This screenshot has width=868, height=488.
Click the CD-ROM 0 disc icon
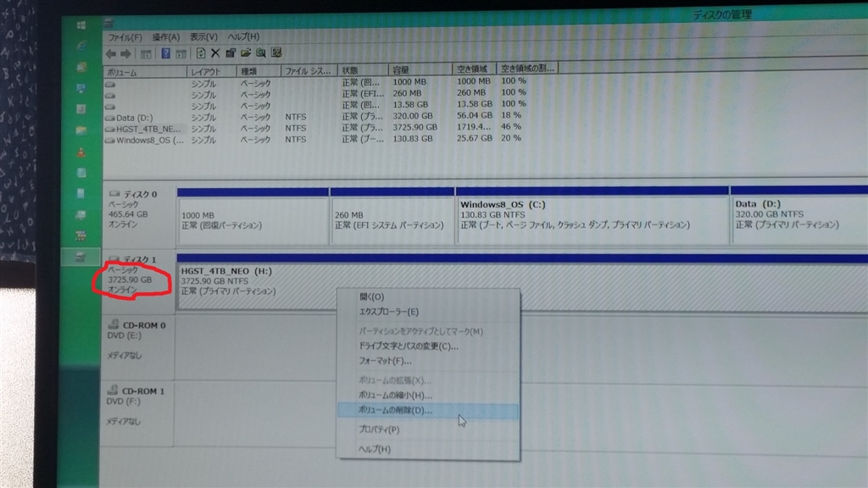(x=114, y=324)
